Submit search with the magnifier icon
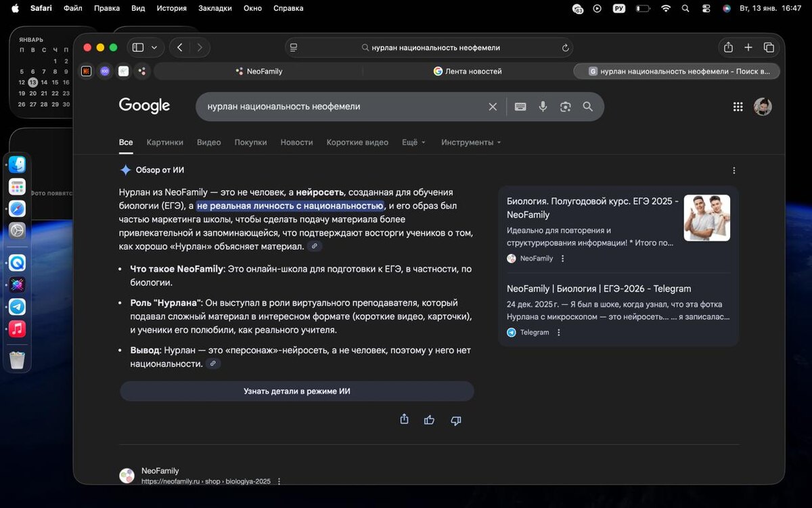The image size is (812, 508). 587,106
